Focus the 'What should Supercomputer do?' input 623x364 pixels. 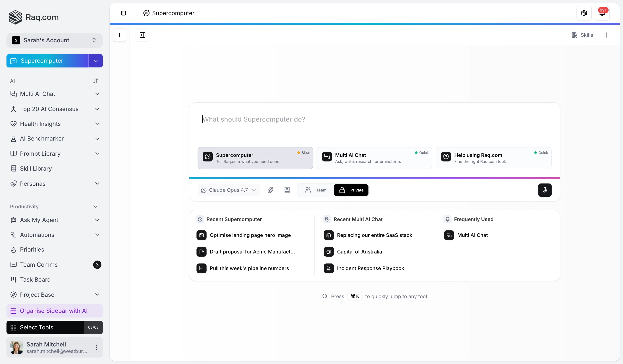pos(374,119)
